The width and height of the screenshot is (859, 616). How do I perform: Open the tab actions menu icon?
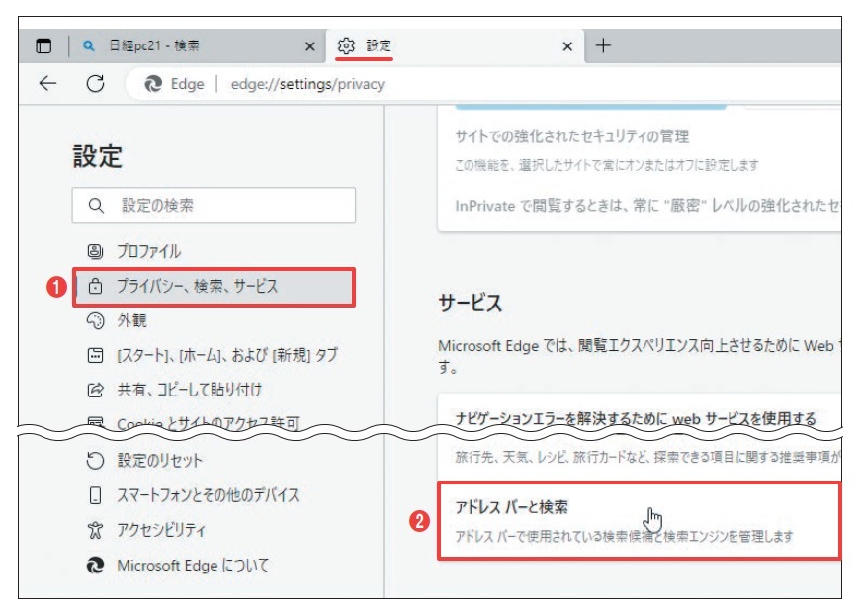coord(43,46)
